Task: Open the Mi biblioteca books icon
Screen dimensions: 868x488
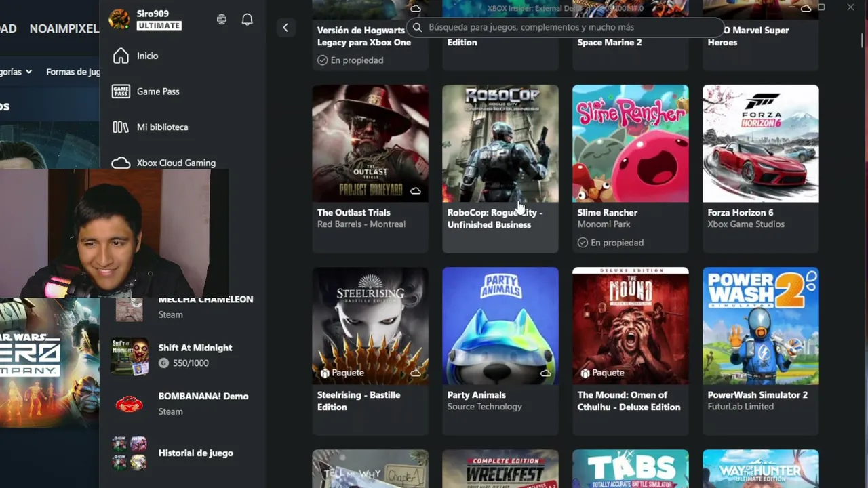Action: (121, 127)
